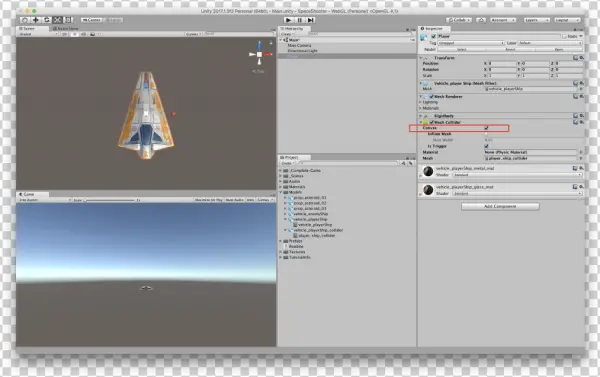Toggle scene audio button
The width and height of the screenshot is (600, 377).
tap(83, 34)
